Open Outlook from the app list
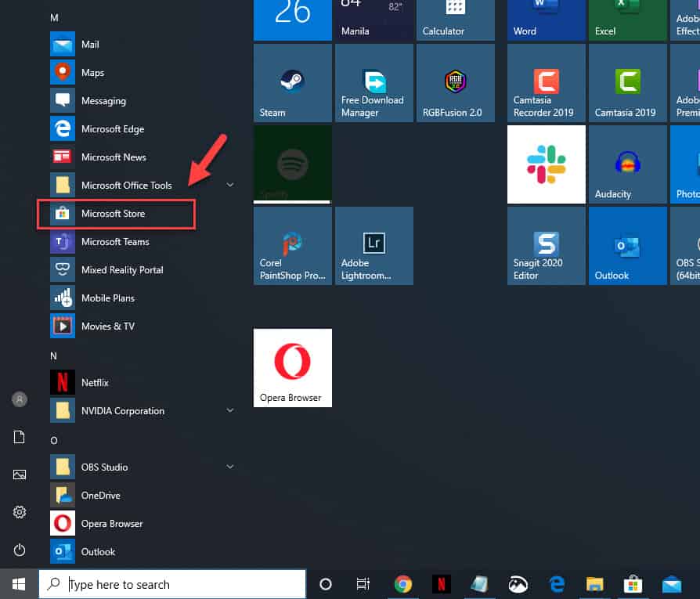 [x=143, y=551]
